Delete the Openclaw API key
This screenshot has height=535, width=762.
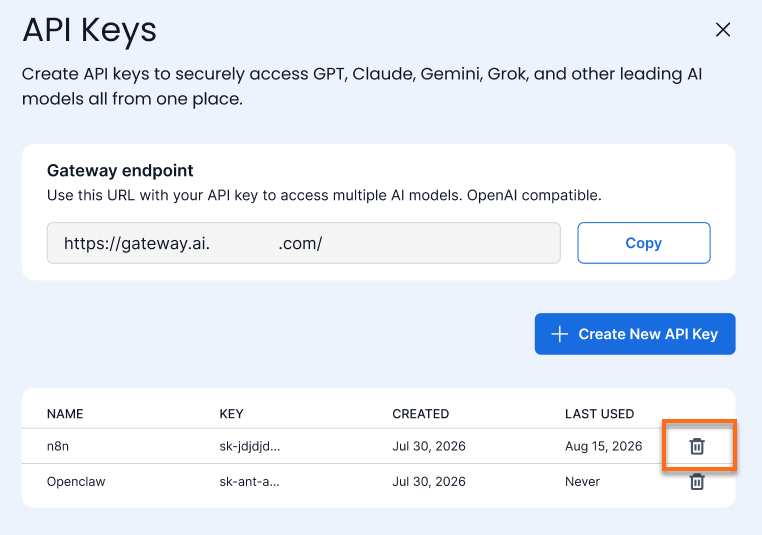(x=697, y=482)
